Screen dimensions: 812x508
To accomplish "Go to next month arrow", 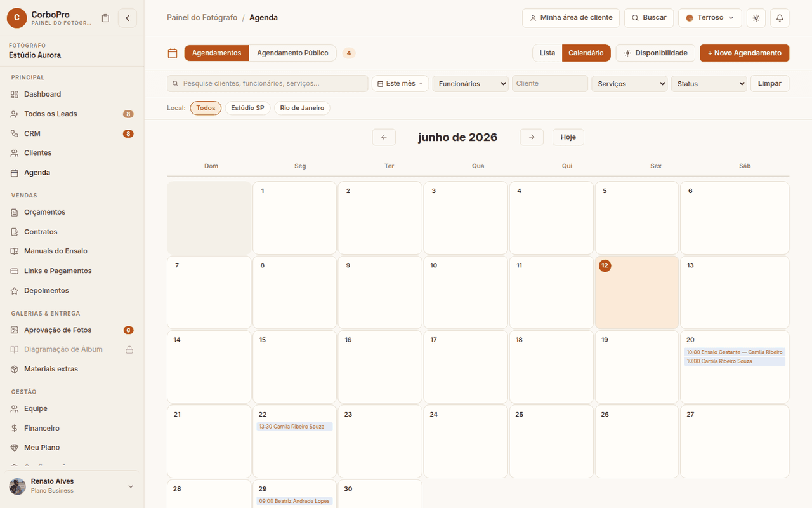I will point(532,137).
